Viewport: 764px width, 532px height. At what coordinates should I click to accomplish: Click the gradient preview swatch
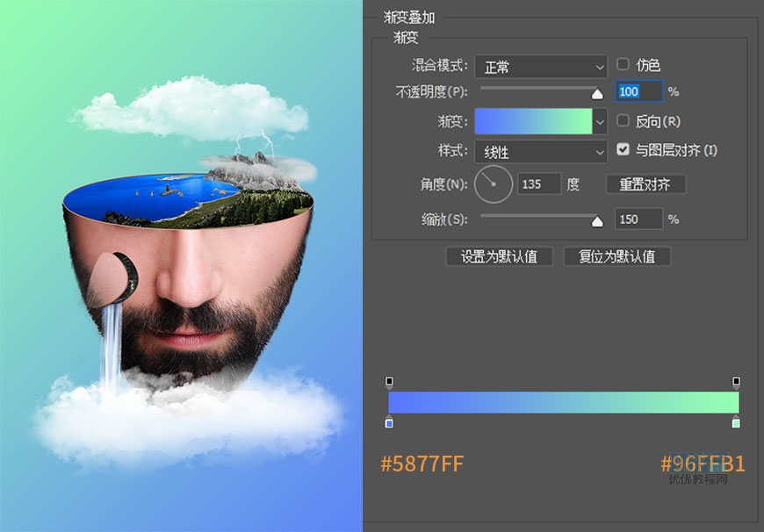(533, 121)
